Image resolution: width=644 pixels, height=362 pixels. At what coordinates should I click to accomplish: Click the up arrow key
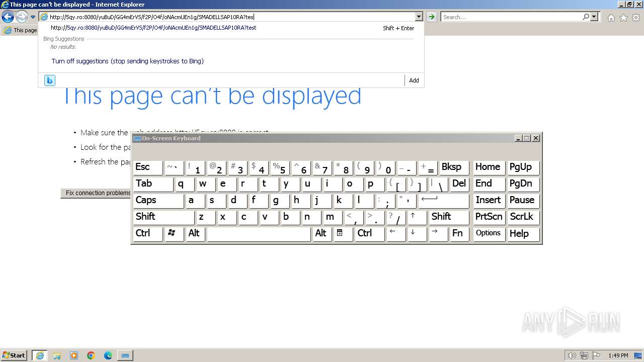tap(417, 217)
